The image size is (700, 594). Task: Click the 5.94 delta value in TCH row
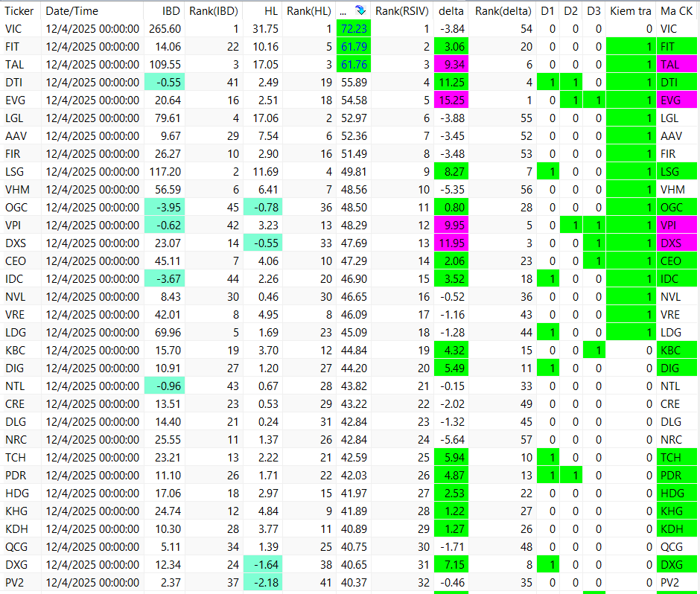451,458
